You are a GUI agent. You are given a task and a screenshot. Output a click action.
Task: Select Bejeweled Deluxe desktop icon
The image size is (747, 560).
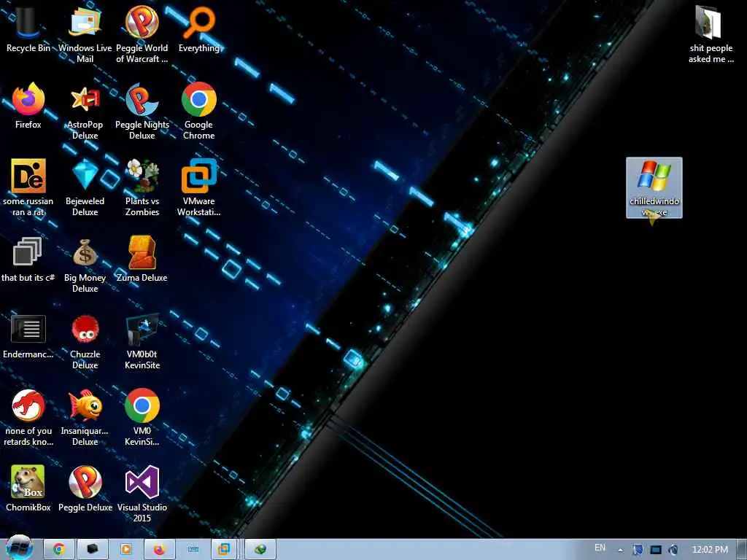85,187
